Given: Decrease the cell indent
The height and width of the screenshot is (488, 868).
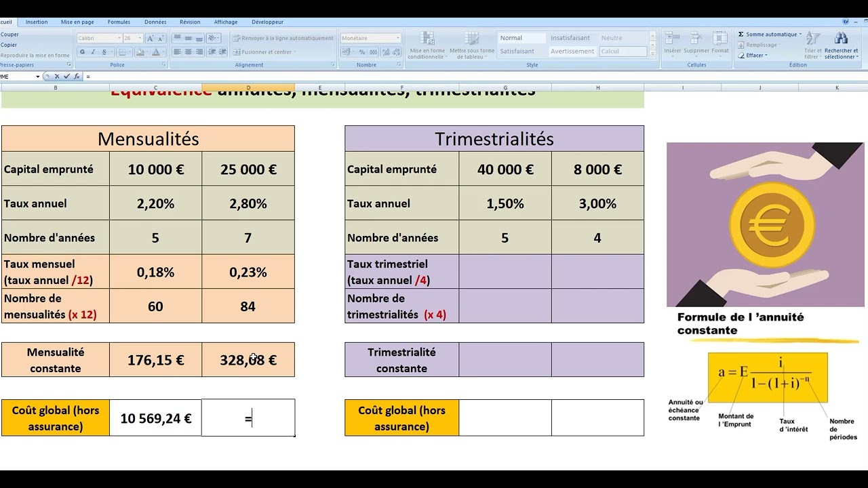Looking at the screenshot, I should (212, 52).
